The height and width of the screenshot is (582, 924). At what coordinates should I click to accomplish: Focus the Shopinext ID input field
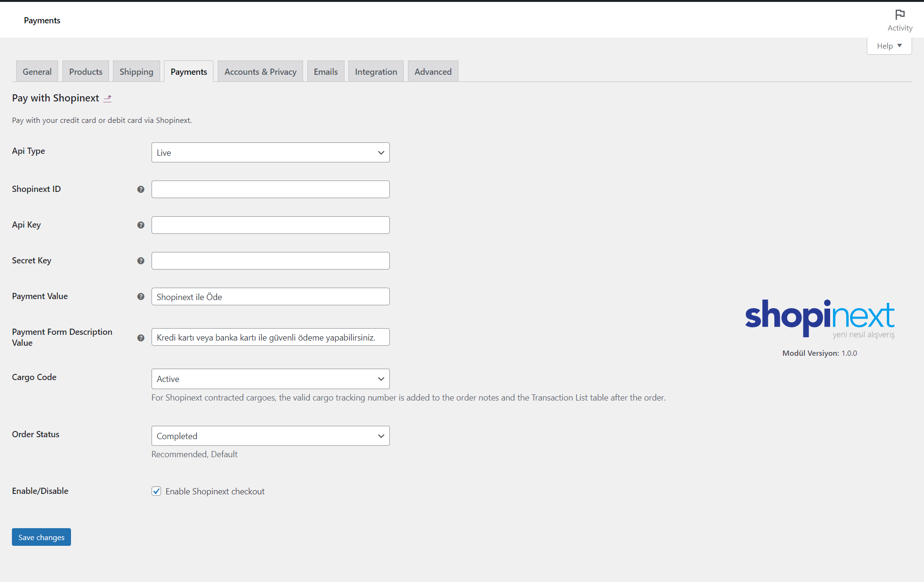coord(270,190)
